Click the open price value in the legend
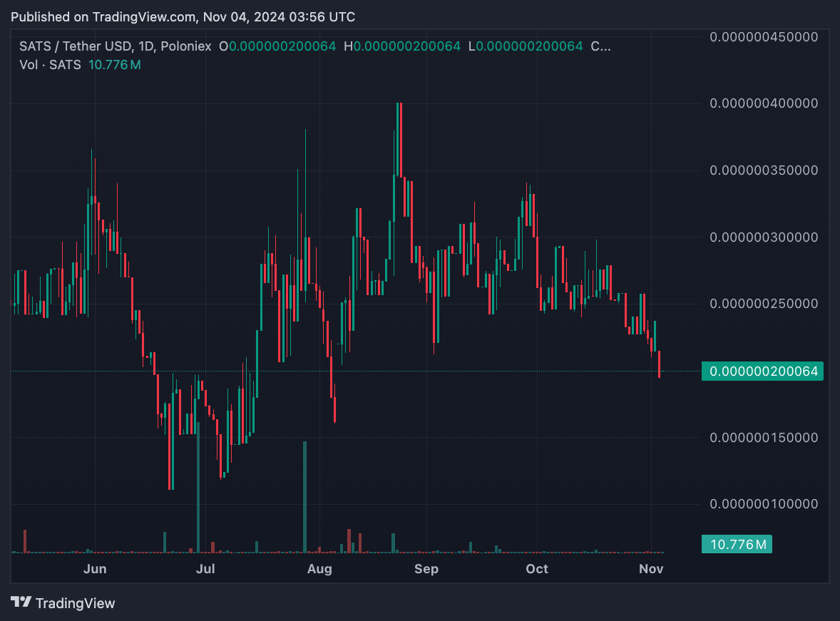This screenshot has height=621, width=840. coord(282,46)
